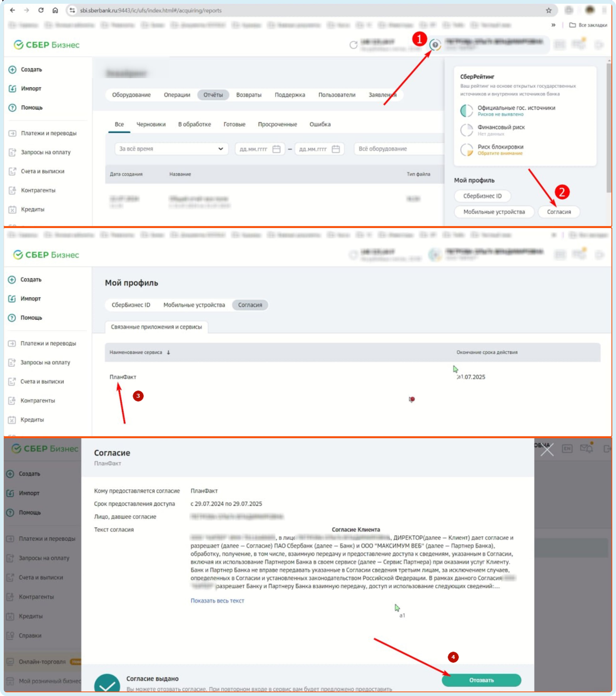The height and width of the screenshot is (696, 616).
Task: Open Контрагенты on the reports page sidebar
Action: 32,190
